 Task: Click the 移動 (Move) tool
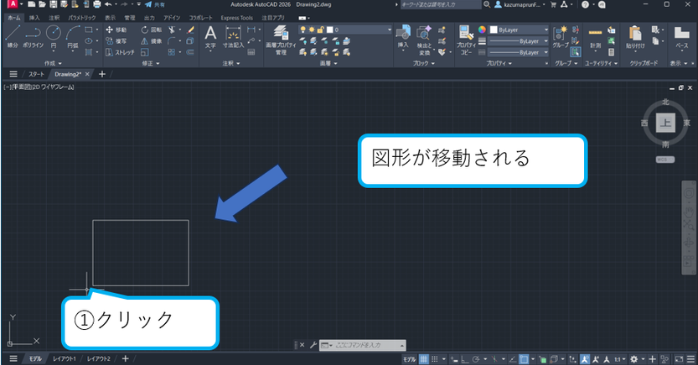click(116, 30)
